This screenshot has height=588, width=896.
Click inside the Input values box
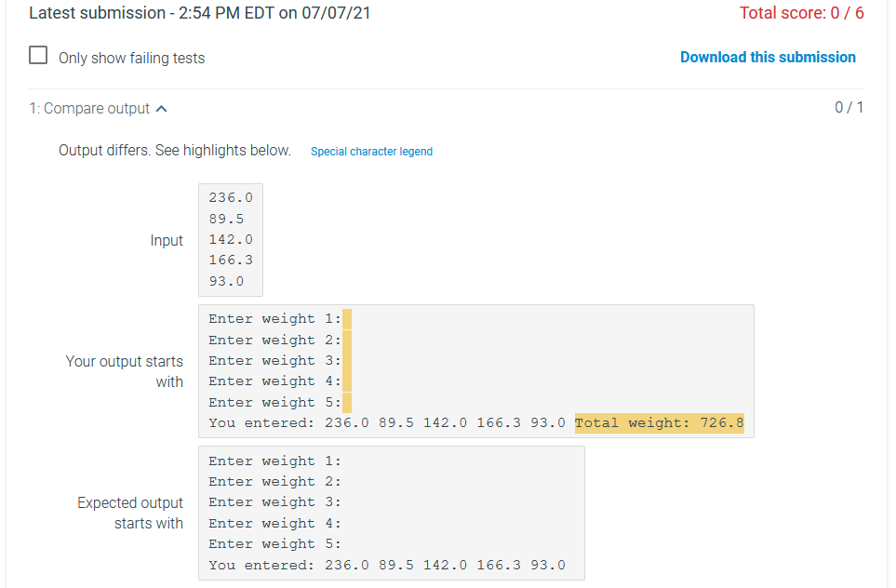click(x=230, y=239)
